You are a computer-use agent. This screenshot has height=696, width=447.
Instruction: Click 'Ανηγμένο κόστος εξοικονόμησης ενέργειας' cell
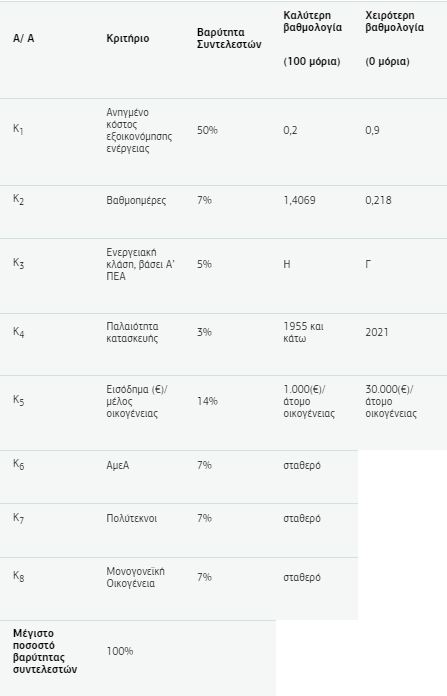139,130
